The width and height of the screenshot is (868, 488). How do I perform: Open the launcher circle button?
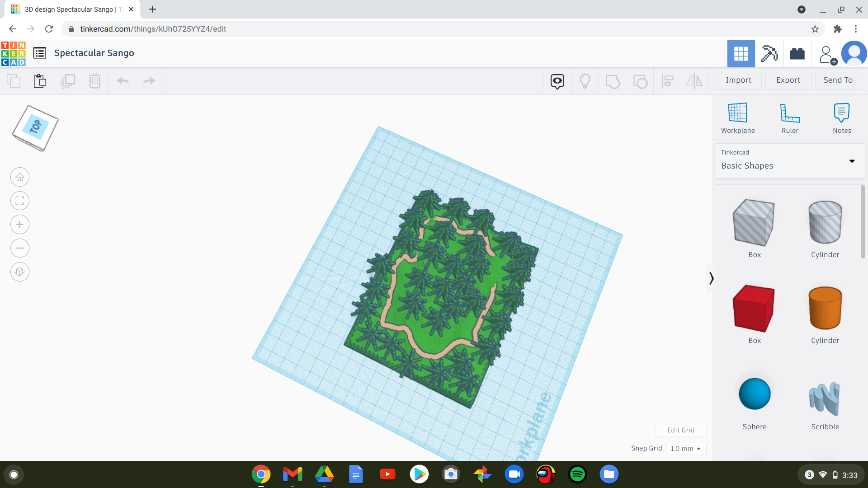(x=14, y=474)
